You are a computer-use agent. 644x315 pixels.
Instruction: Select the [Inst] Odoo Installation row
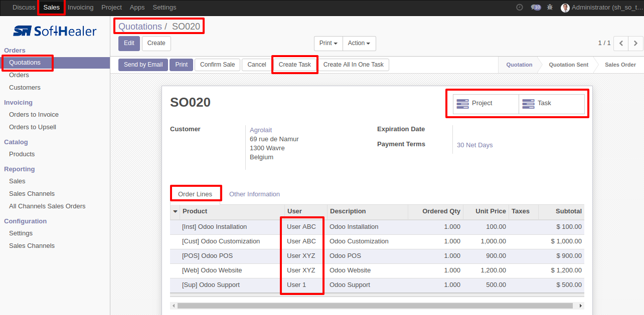coord(377,227)
